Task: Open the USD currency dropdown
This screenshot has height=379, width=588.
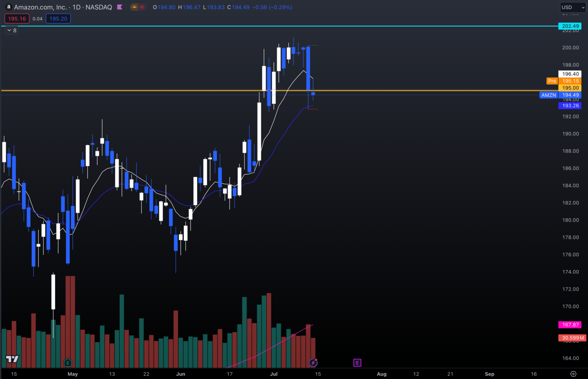Action: point(573,7)
